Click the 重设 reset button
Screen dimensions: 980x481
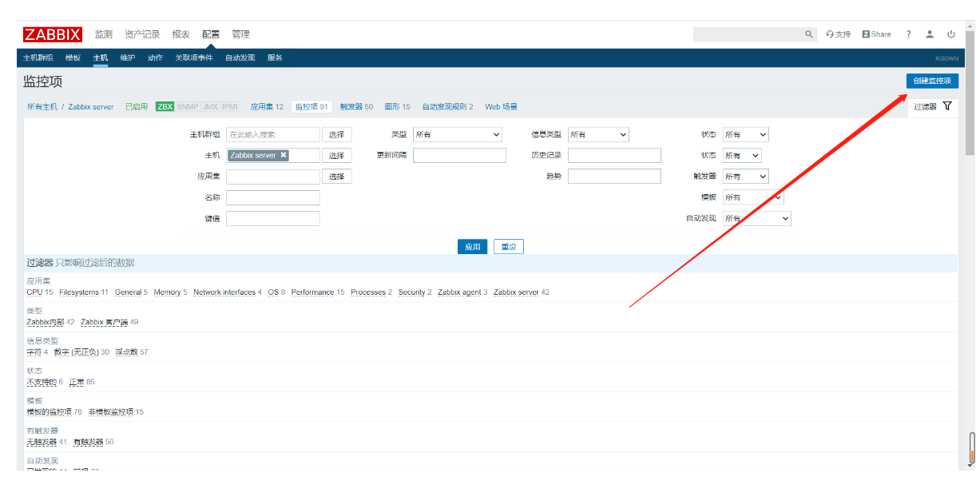[x=509, y=247]
